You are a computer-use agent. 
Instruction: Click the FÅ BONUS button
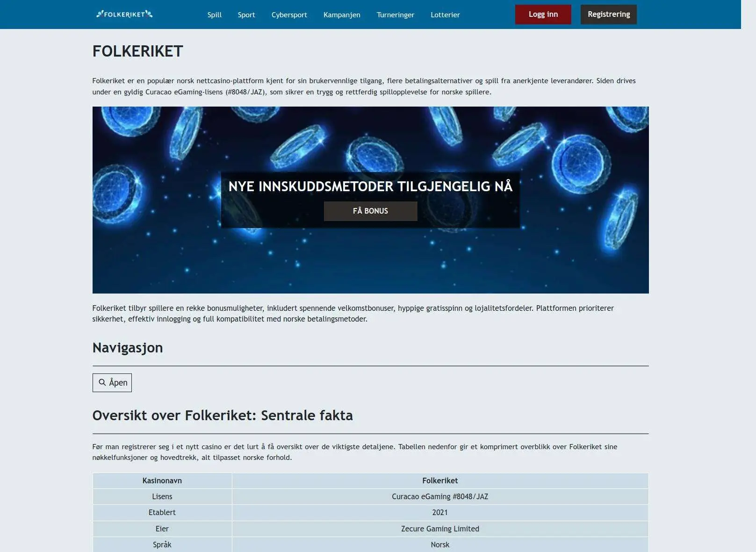point(370,211)
